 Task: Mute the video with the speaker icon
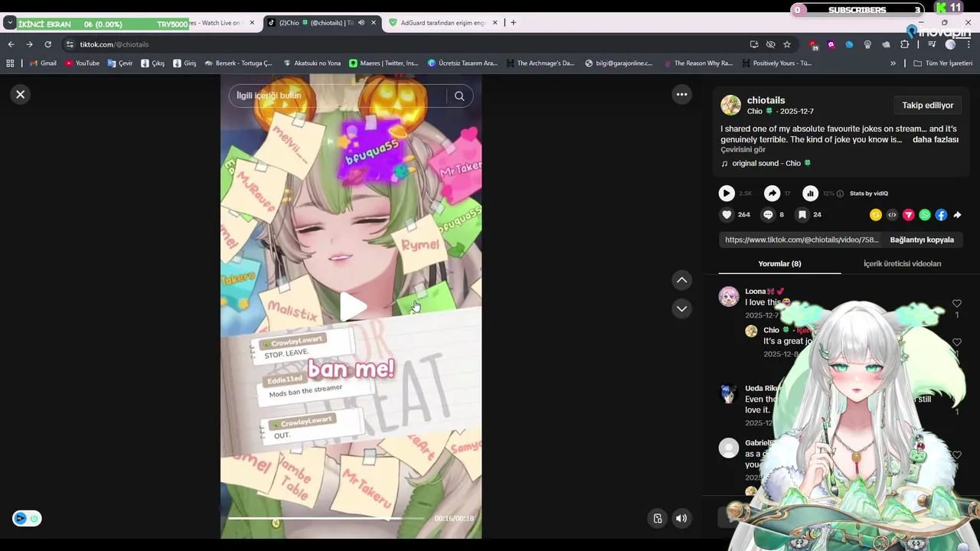[681, 518]
